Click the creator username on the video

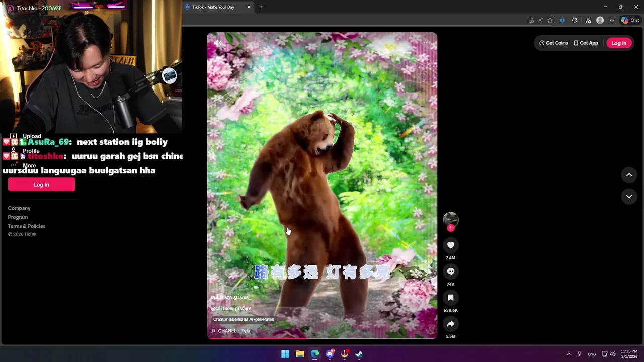(x=231, y=297)
